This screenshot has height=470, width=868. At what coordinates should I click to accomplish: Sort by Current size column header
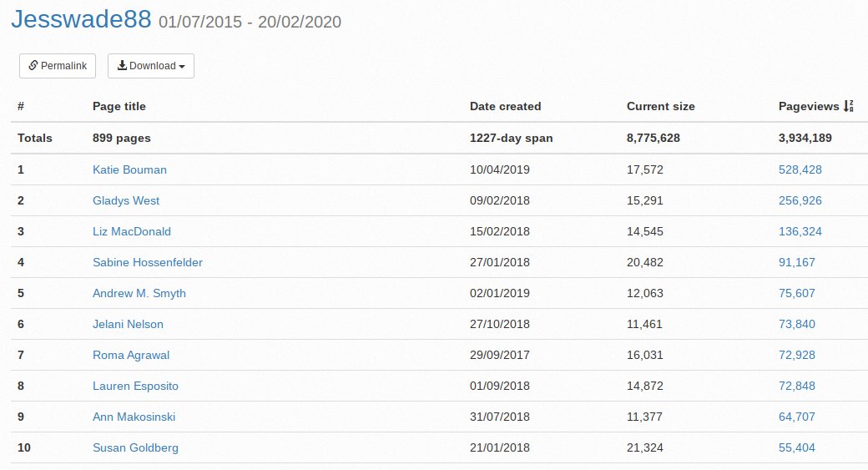[660, 106]
